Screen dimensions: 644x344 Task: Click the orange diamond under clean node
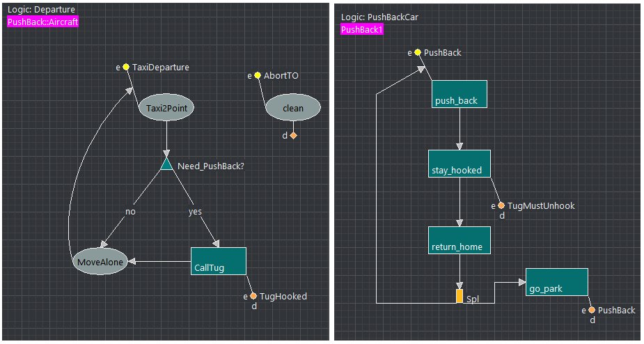[293, 135]
